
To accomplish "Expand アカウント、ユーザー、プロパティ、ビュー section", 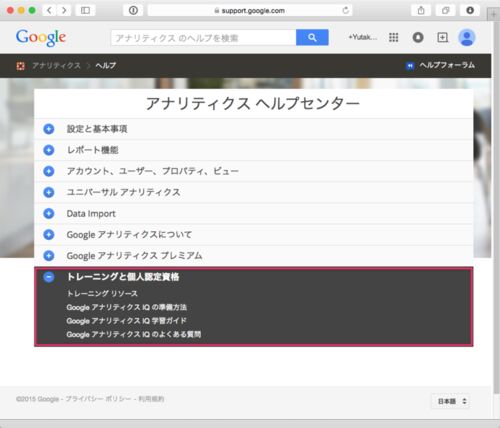I will [253, 171].
